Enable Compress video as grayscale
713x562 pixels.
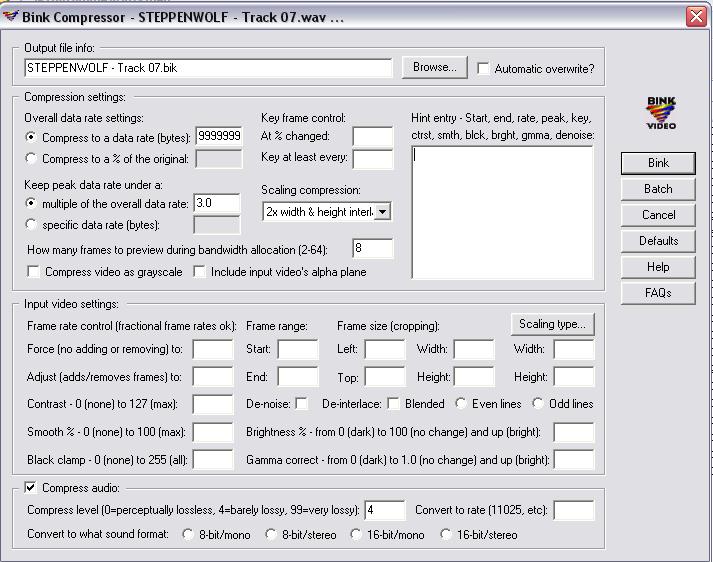tap(33, 271)
